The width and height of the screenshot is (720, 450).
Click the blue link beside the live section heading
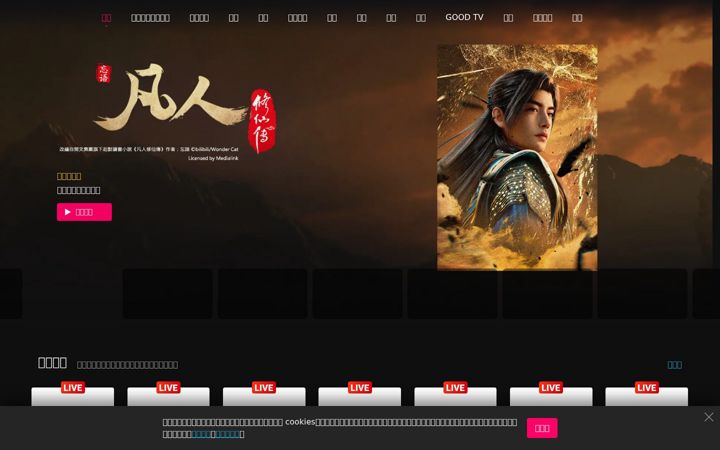point(675,365)
